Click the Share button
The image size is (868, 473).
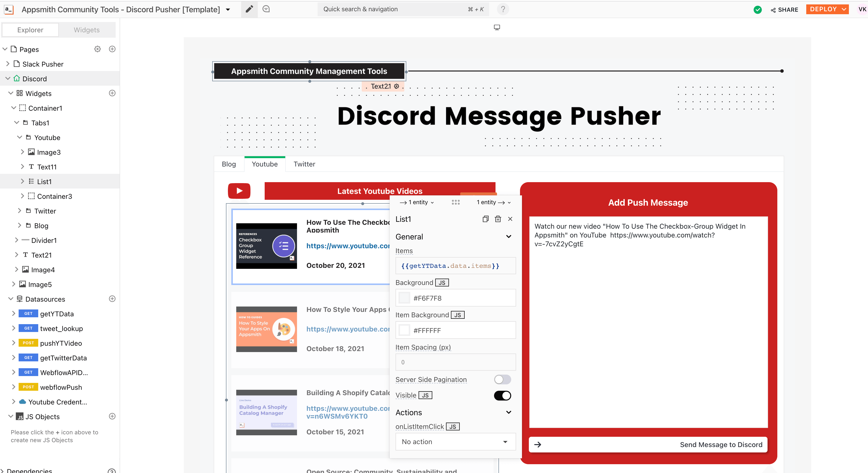coord(785,10)
